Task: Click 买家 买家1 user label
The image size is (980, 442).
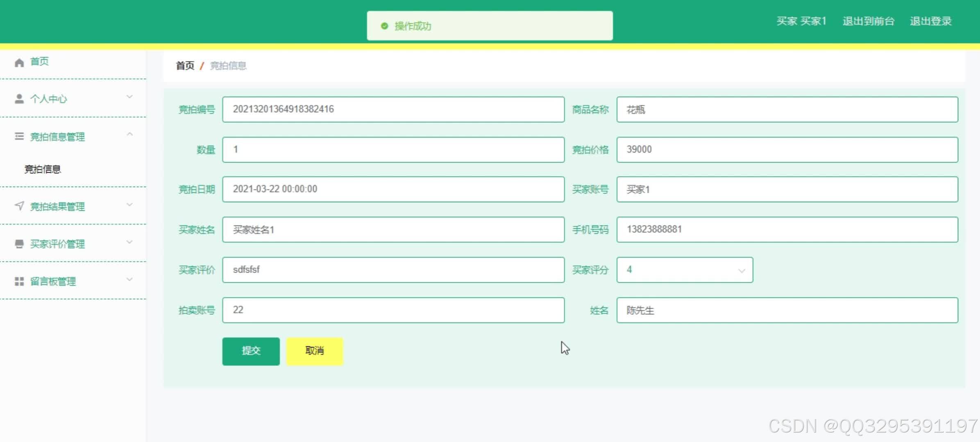Action: tap(801, 21)
